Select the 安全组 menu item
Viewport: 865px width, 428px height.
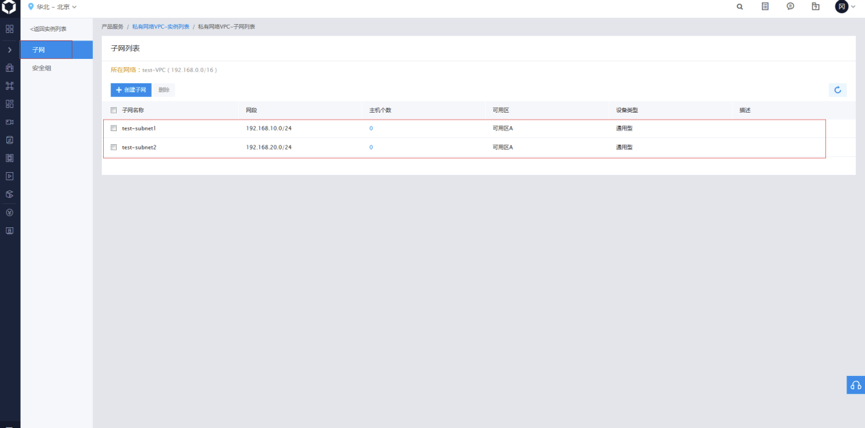click(x=42, y=68)
